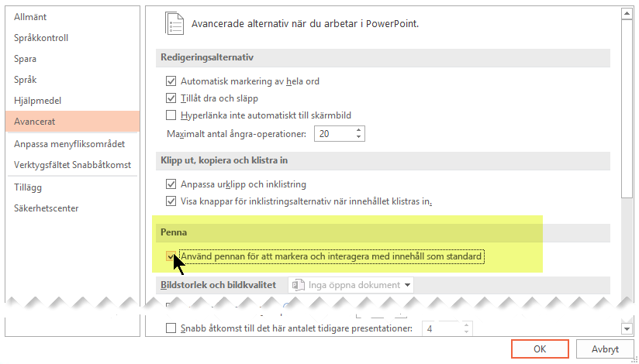
Task: Toggle Anpassa urklipp och inklistring checkbox
Action: click(171, 184)
